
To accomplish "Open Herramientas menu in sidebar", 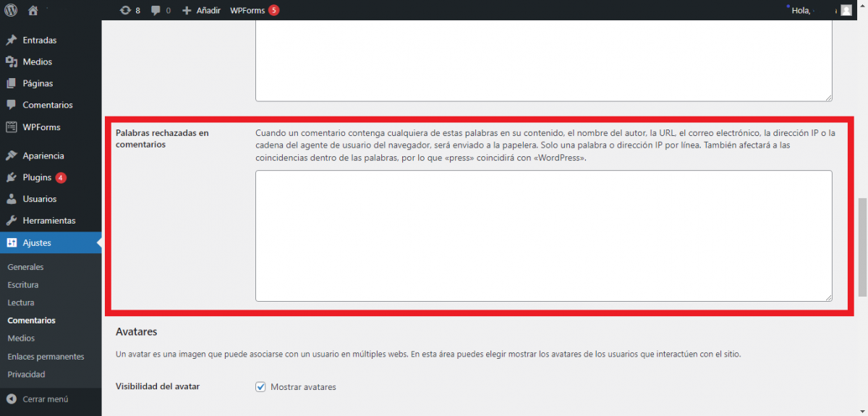I will pos(48,221).
